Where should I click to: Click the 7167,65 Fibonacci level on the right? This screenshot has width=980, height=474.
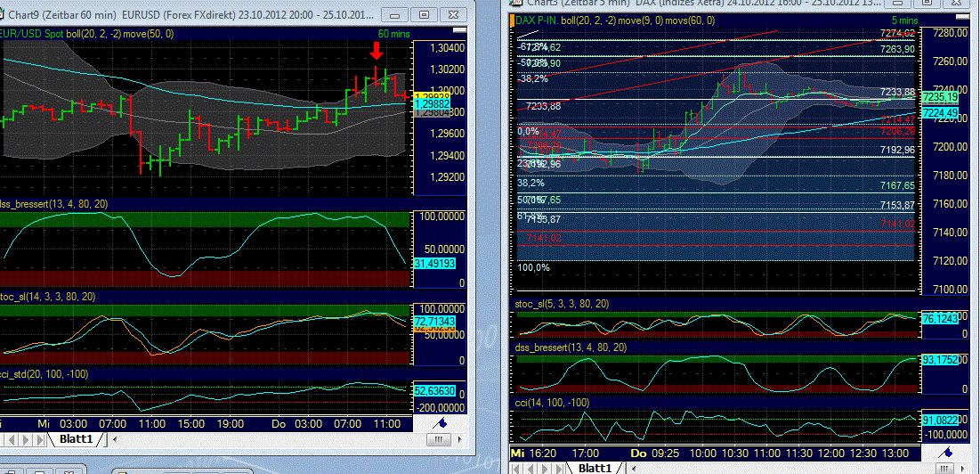(897, 185)
